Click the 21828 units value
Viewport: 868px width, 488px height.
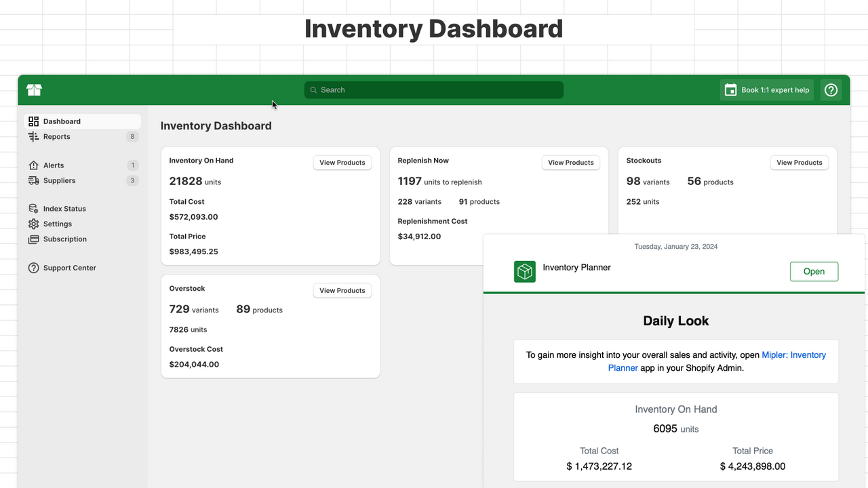point(195,182)
